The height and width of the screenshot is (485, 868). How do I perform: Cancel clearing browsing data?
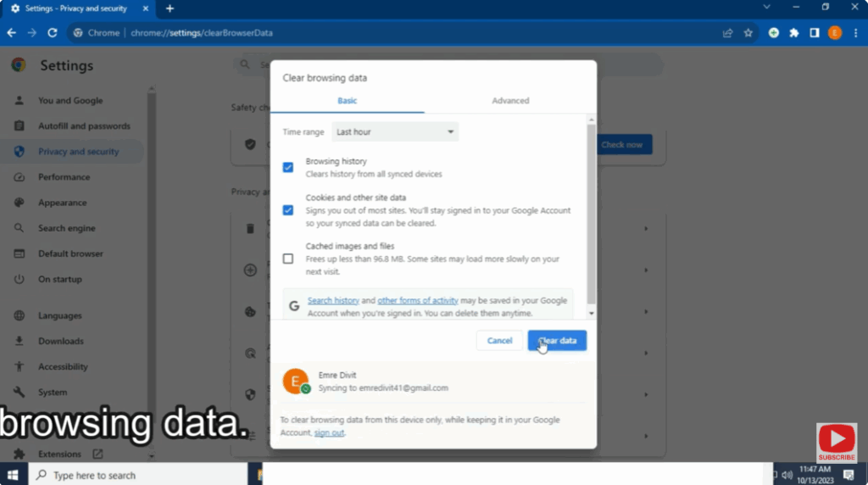499,341
